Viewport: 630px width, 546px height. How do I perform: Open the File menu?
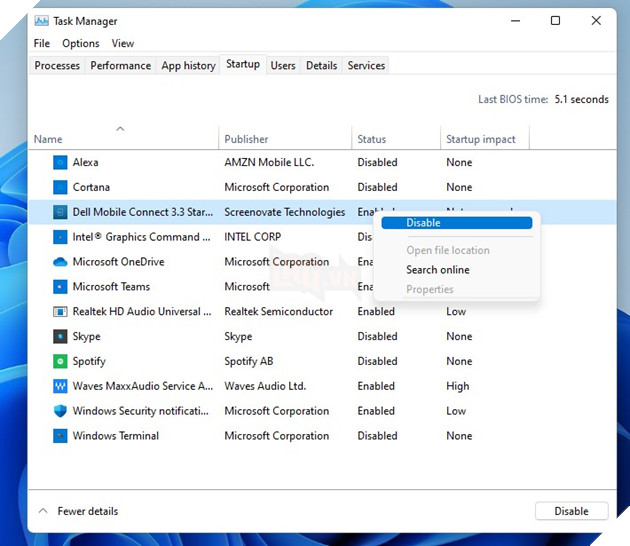[42, 43]
